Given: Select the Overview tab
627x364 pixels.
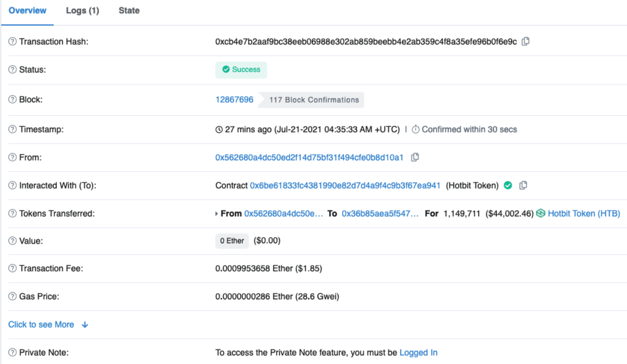Looking at the screenshot, I should point(27,11).
